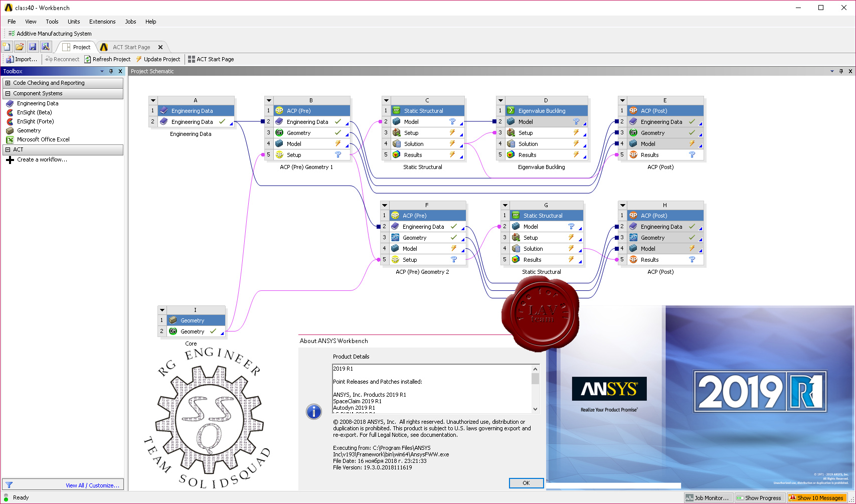Open the Units menu
Image resolution: width=856 pixels, height=504 pixels.
click(74, 22)
